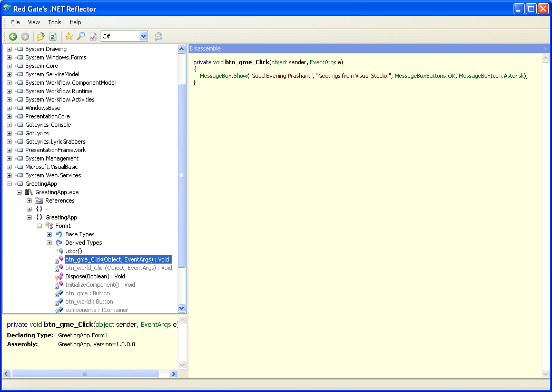The width and height of the screenshot is (552, 392).
Task: Open the C# language dropdown
Action: (143, 36)
